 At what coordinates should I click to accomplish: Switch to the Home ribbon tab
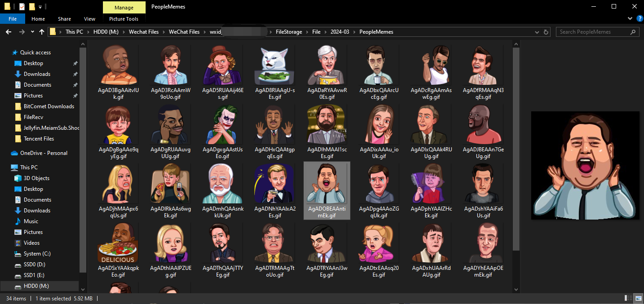tap(38, 19)
